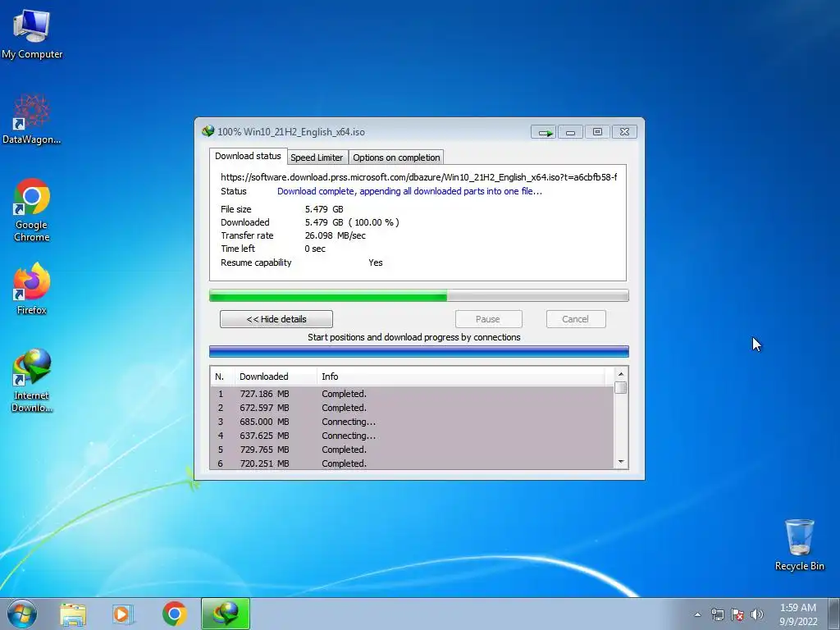
Task: Click the green download progress bar
Action: (x=419, y=295)
